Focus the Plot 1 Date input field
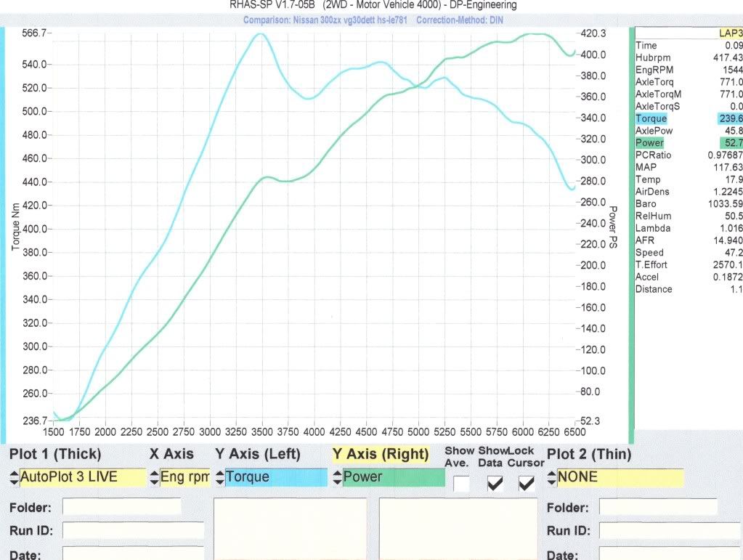This screenshot has width=743, height=560. (x=133, y=553)
